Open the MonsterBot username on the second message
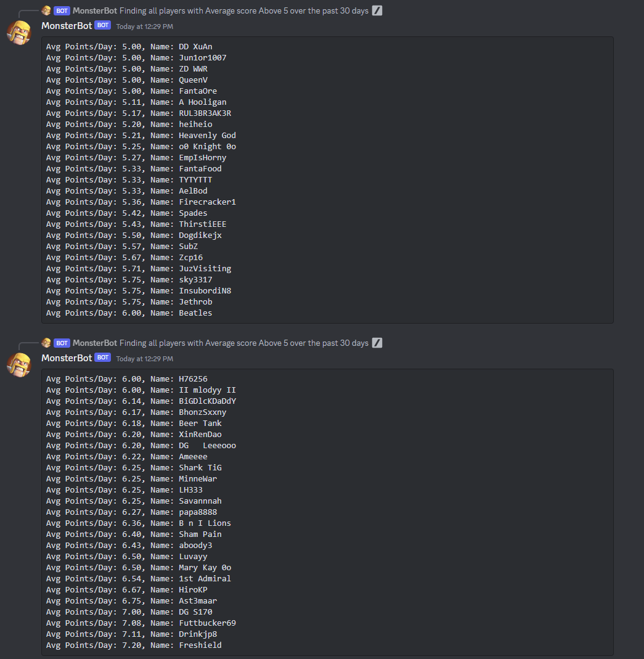Screen dimensions: 644x659 [x=67, y=358]
